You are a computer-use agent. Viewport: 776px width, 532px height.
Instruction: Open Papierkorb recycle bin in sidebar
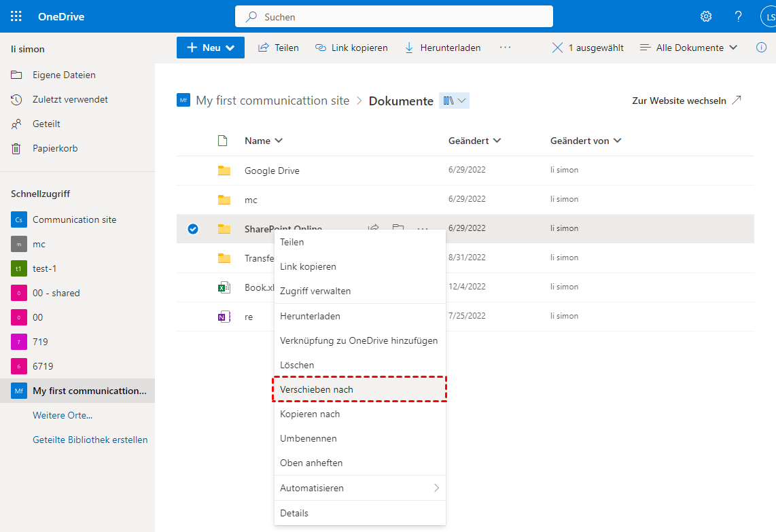pos(54,148)
